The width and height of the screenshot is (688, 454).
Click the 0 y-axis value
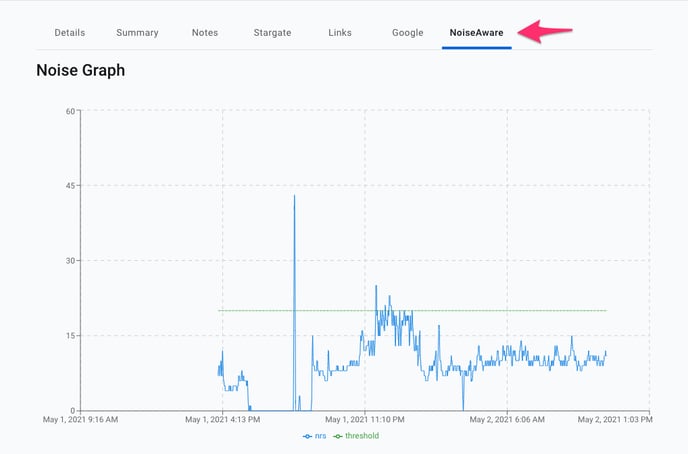tap(73, 411)
